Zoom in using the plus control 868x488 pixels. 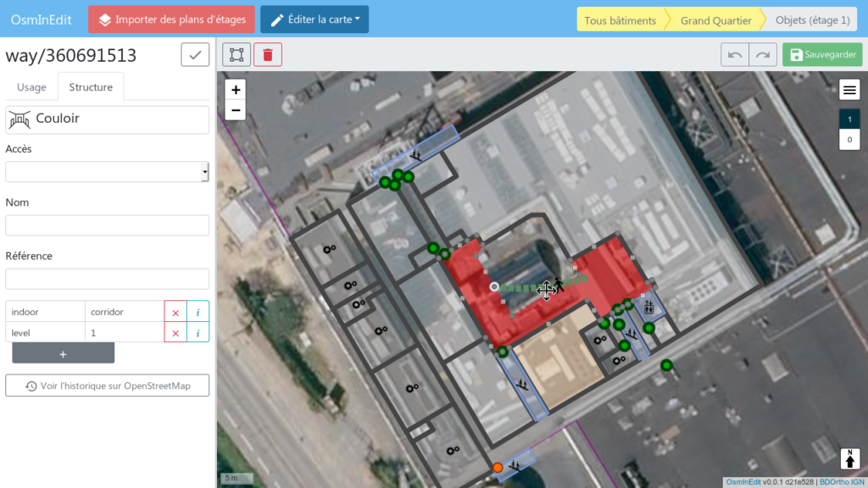[235, 89]
